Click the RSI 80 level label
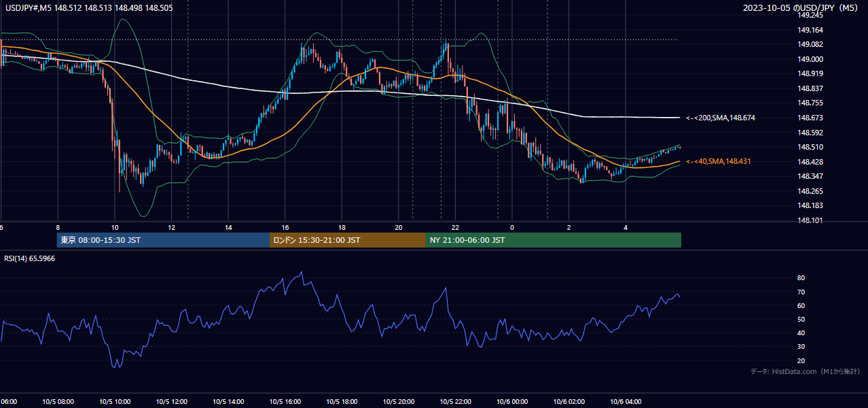Screen dimensions: 868x408 tap(801, 278)
